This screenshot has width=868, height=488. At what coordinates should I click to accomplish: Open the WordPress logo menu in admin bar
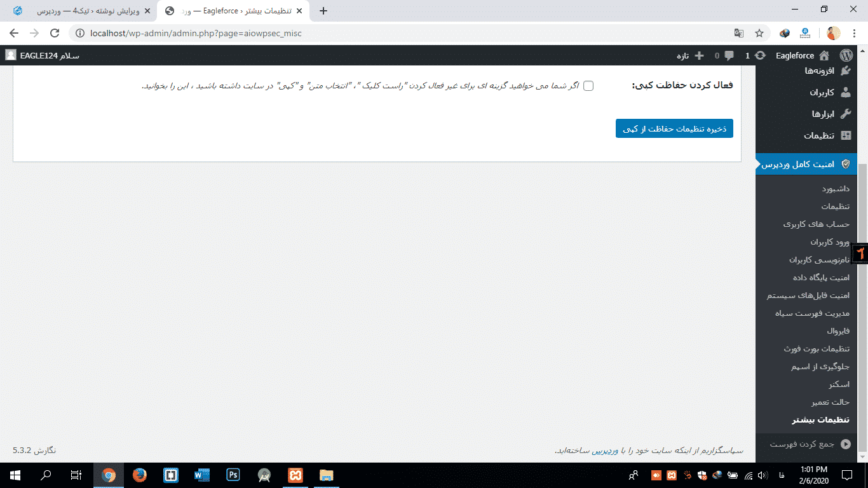point(845,55)
